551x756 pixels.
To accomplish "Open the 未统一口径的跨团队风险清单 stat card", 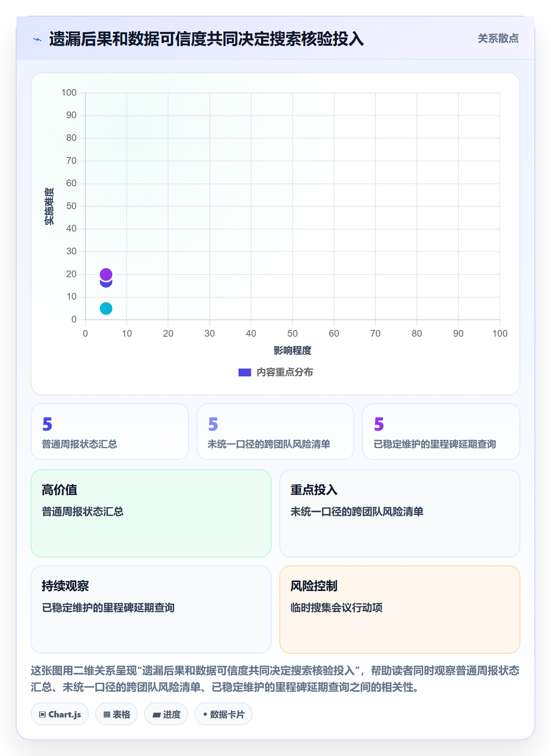I will click(x=275, y=432).
